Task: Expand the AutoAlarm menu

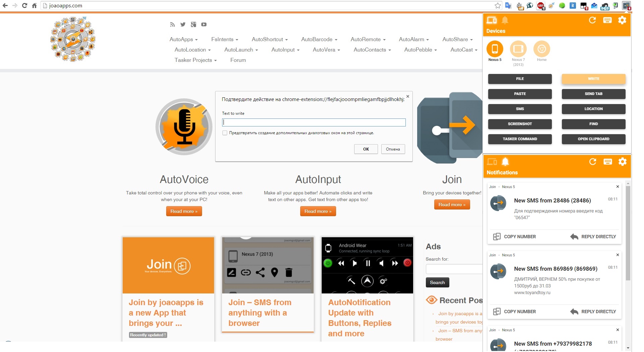Action: coord(414,39)
